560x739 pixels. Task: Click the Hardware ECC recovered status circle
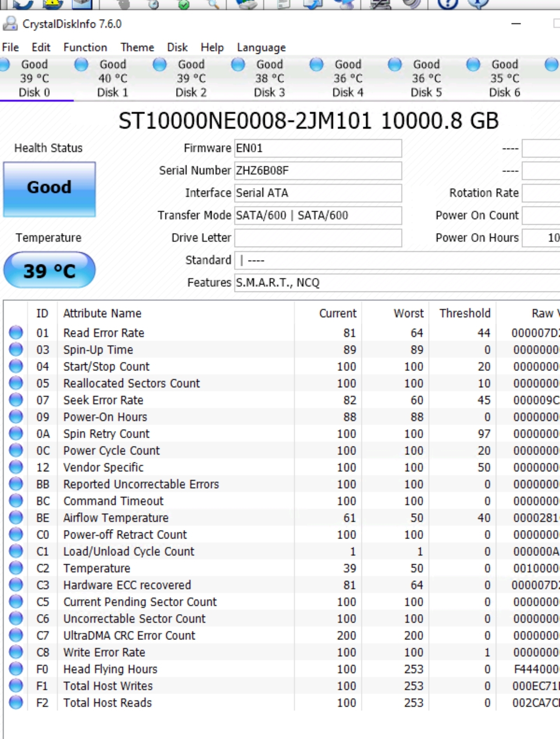click(x=16, y=585)
